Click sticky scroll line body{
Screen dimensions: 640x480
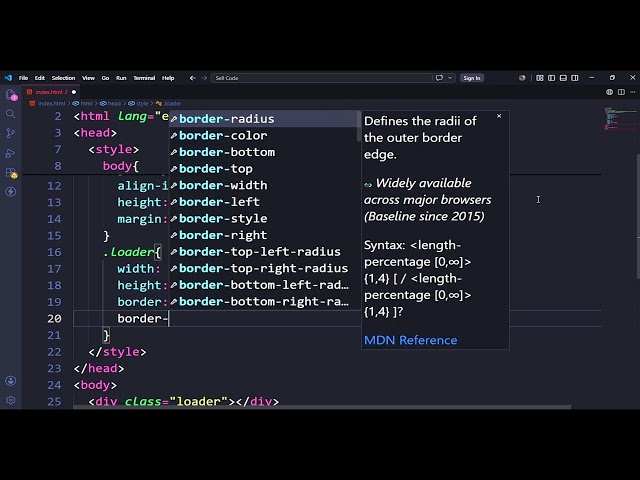(120, 166)
